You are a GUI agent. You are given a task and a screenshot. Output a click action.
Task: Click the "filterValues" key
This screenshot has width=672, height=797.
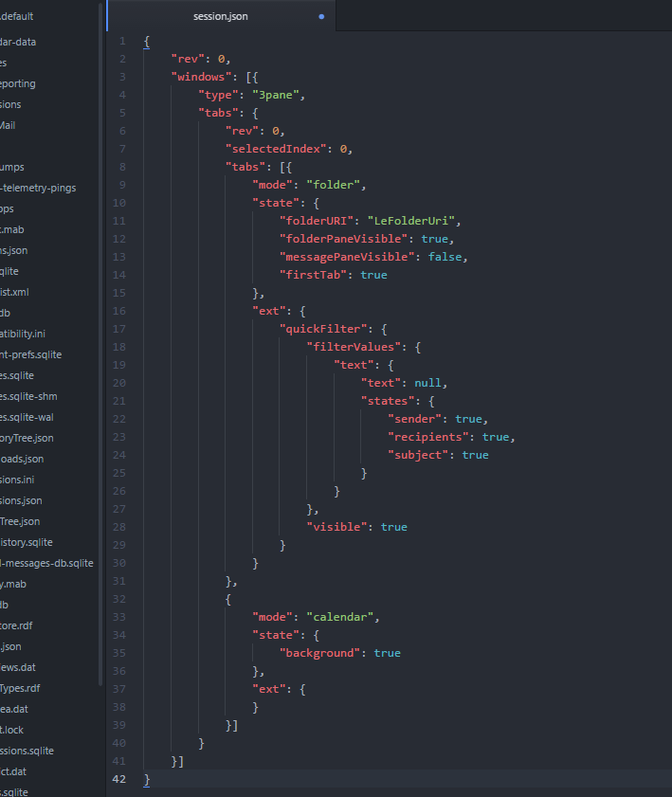click(354, 347)
